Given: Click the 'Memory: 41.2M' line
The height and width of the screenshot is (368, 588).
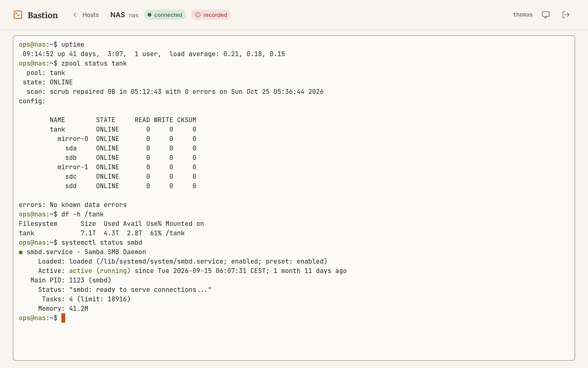Looking at the screenshot, I should click(x=63, y=309).
